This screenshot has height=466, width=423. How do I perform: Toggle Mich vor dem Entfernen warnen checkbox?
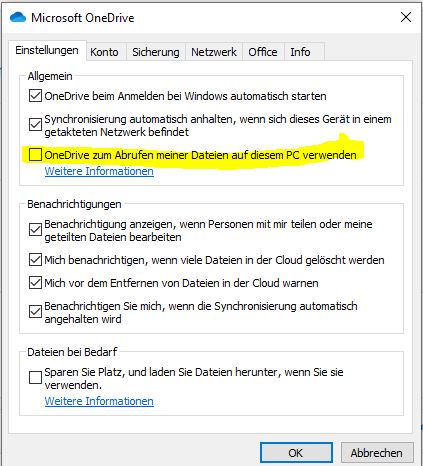click(35, 283)
